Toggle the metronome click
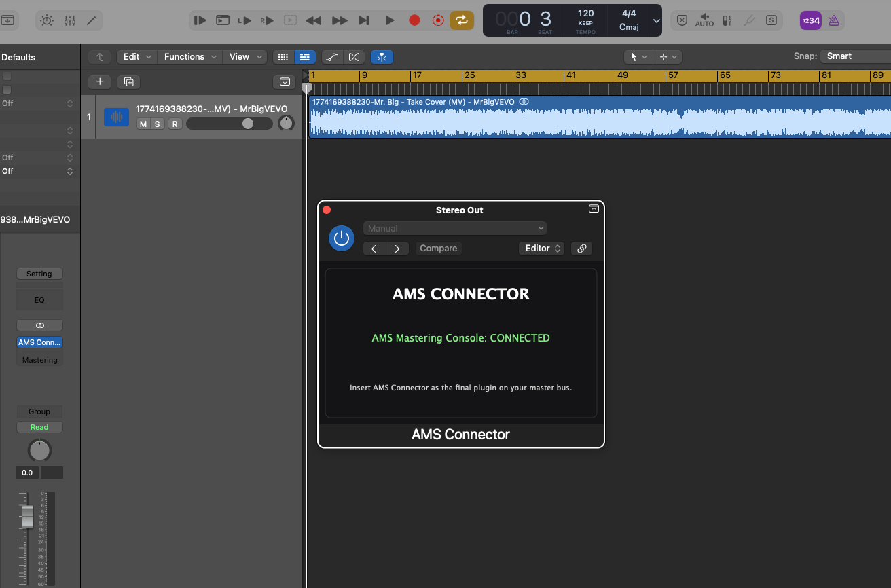Screen dimensions: 891x588 [833, 20]
